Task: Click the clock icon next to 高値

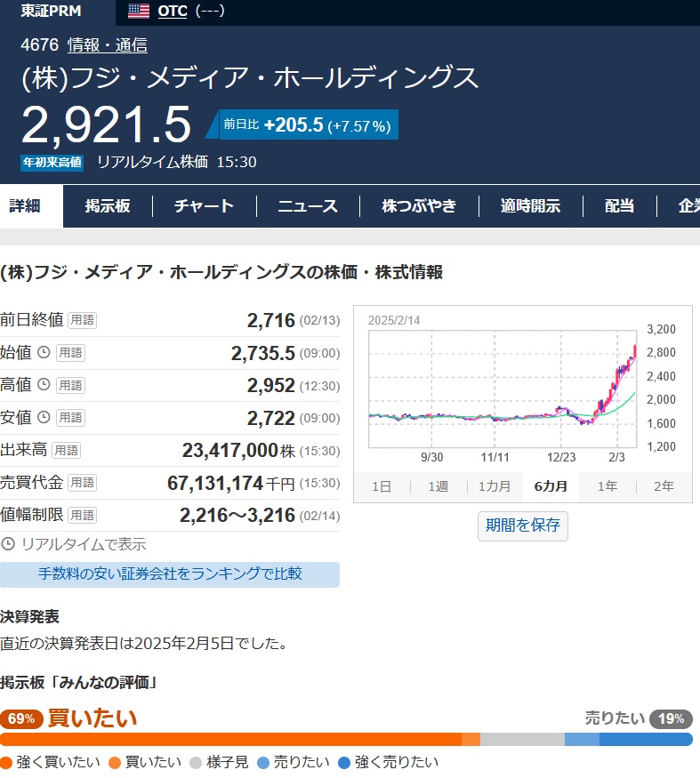Action: click(43, 385)
